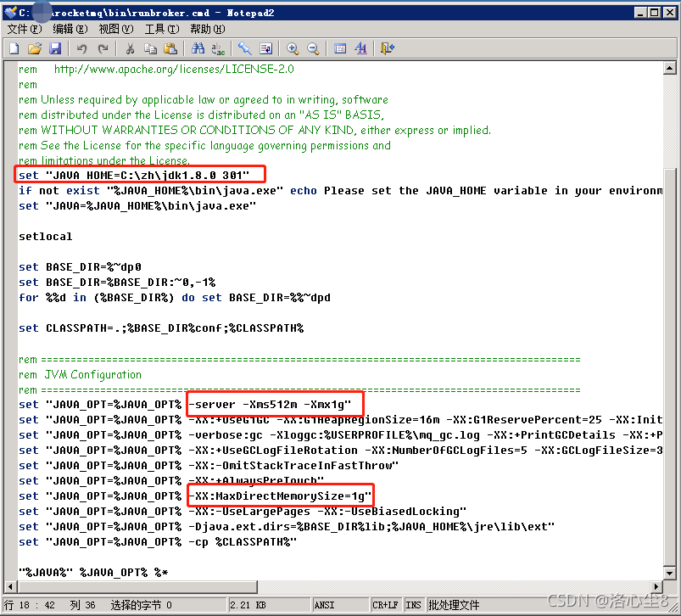
Task: Open the syntax scheme selection icon
Action: pyautogui.click(x=340, y=48)
